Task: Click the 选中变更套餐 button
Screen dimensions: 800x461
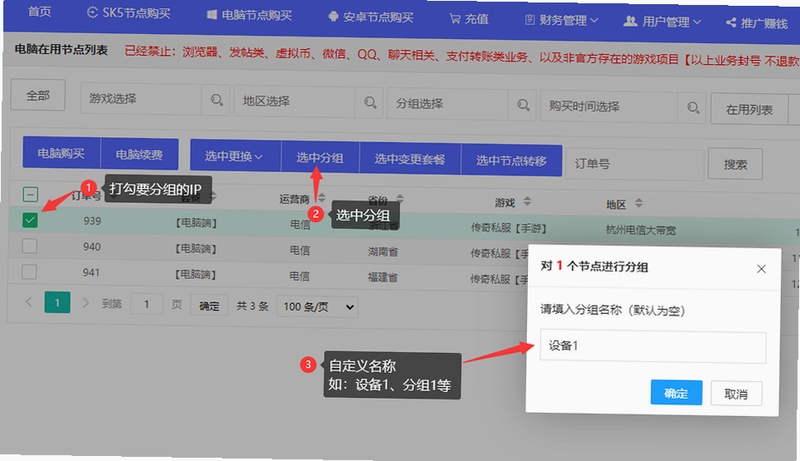Action: [x=410, y=159]
